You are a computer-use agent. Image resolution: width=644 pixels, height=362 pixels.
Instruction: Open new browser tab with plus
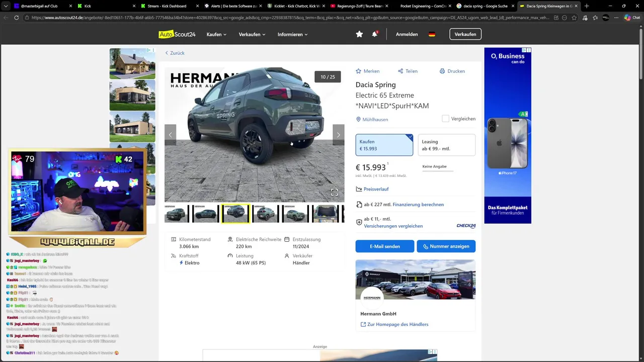click(x=587, y=6)
